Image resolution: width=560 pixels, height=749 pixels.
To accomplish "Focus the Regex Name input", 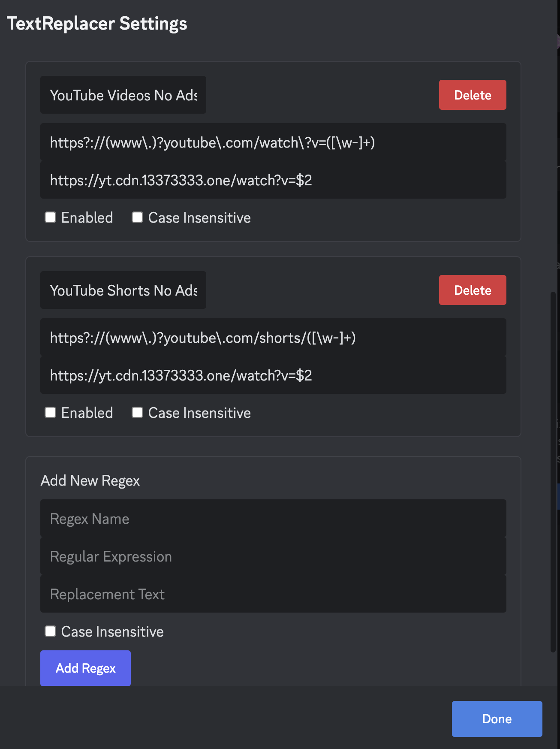I will pos(273,518).
